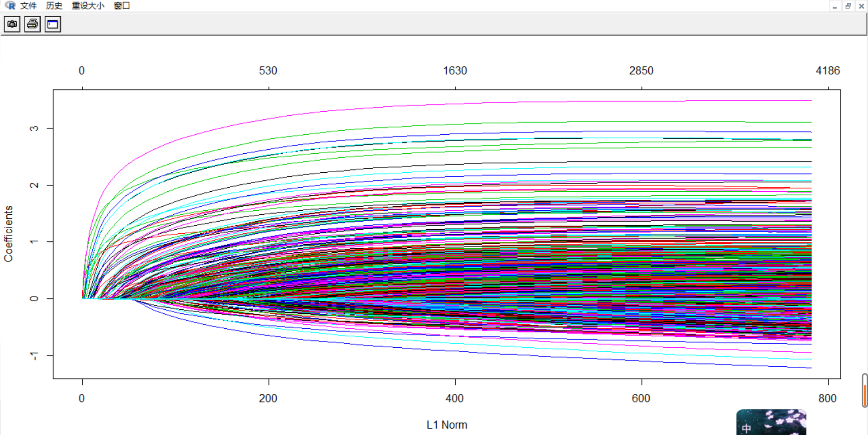
Task: Copy the plot using the camera toolbar icon
Action: pos(12,24)
